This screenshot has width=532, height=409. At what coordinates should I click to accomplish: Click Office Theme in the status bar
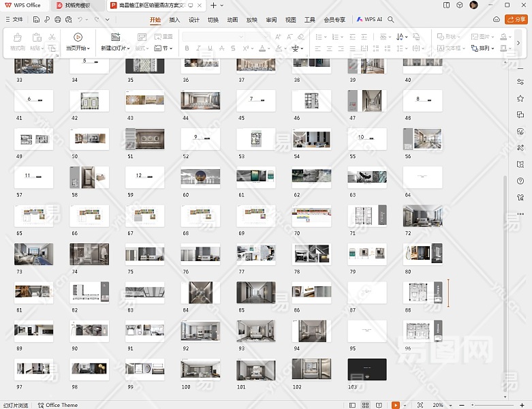tap(58, 405)
